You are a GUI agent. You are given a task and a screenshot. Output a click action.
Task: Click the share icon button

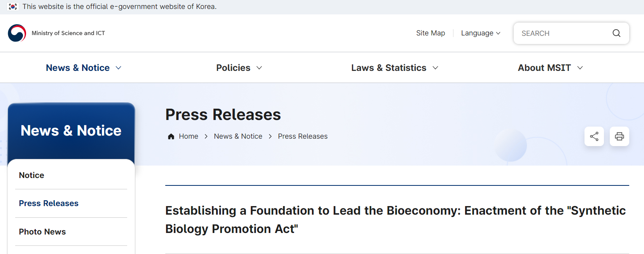pyautogui.click(x=594, y=136)
